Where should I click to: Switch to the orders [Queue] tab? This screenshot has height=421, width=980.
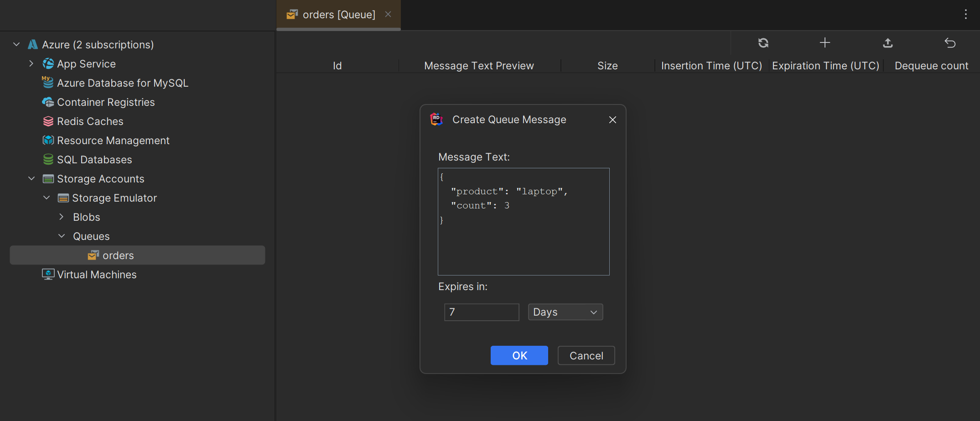pyautogui.click(x=338, y=14)
